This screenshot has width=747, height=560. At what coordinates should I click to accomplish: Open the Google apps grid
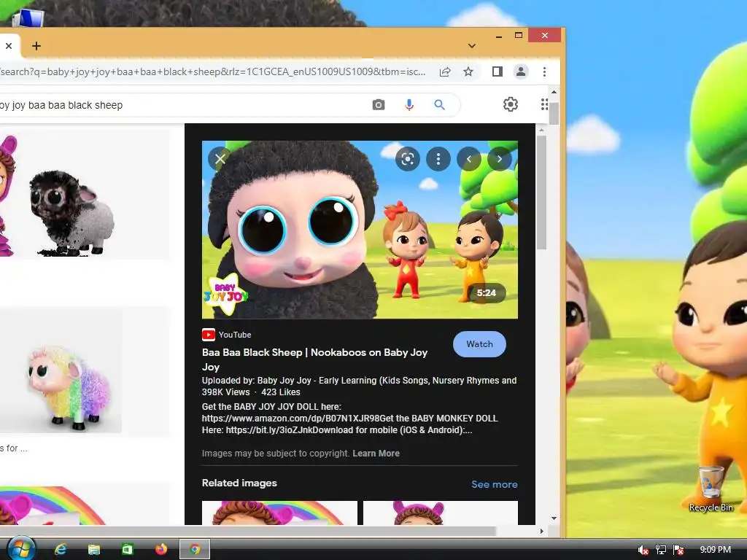click(544, 104)
